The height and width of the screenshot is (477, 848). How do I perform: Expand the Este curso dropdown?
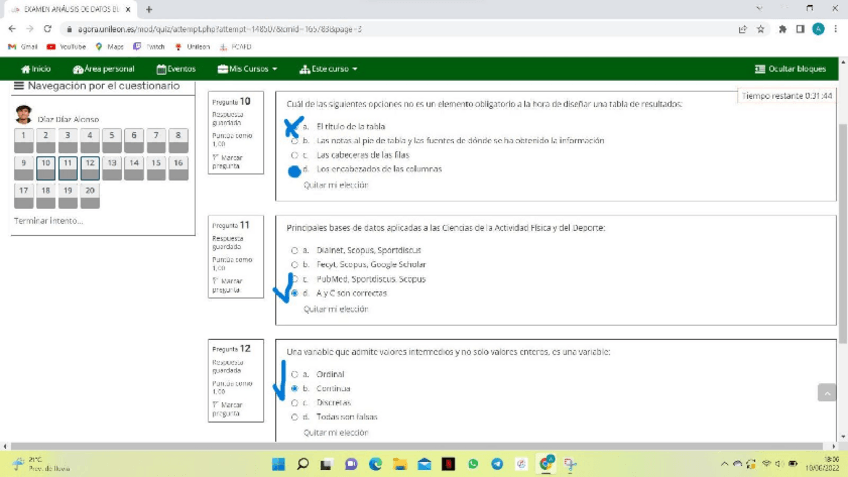(328, 69)
